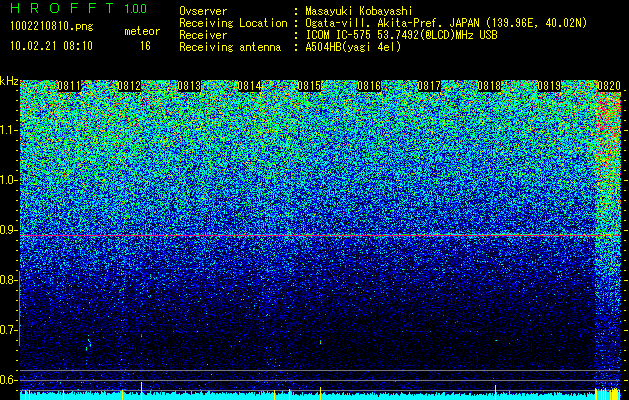629x400 pixels.
Task: Click the kHz axis unit label
Action: coord(9,81)
